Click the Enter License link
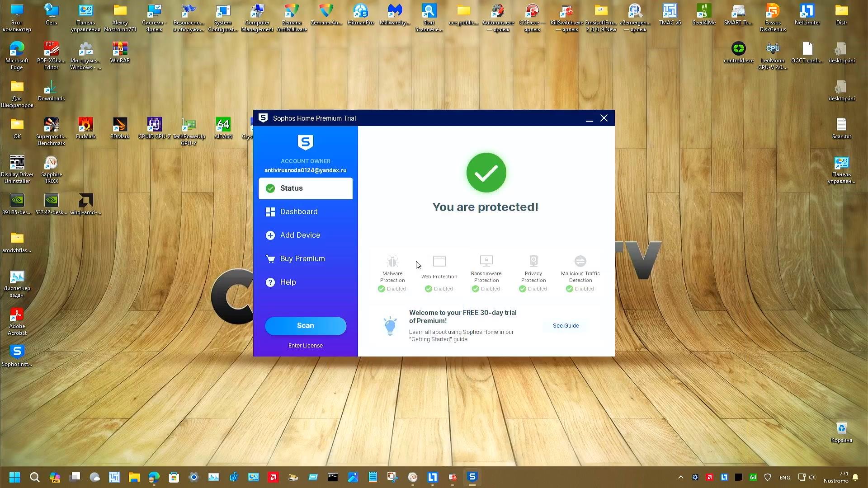This screenshot has height=488, width=868. 306,345
